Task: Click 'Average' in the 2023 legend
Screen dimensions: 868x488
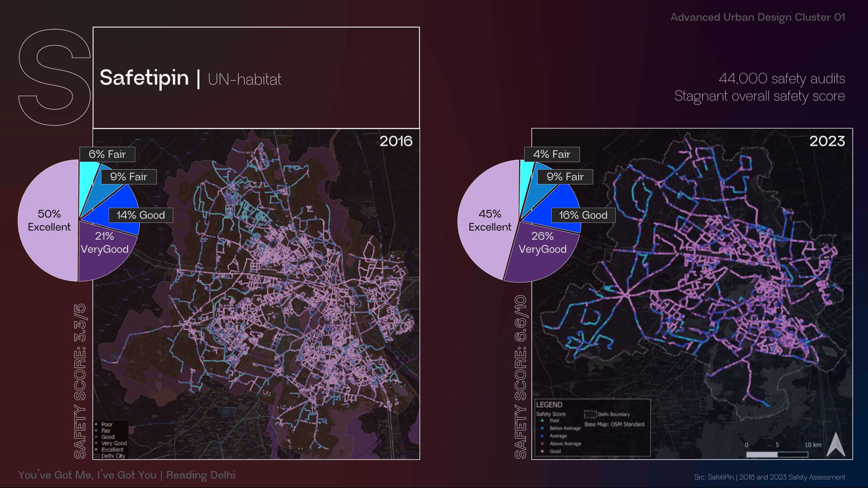Action: pyautogui.click(x=558, y=436)
